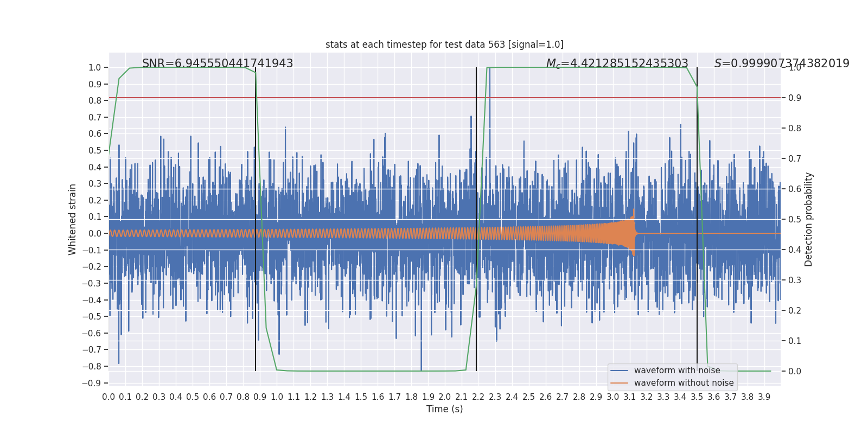The height and width of the screenshot is (434, 868).
Task: Click the x-axis tick label 1.0
Action: [x=277, y=397]
